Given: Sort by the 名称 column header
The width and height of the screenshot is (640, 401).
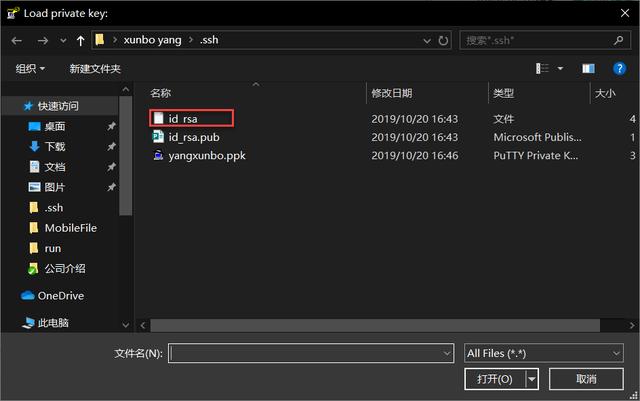Looking at the screenshot, I should coord(160,93).
